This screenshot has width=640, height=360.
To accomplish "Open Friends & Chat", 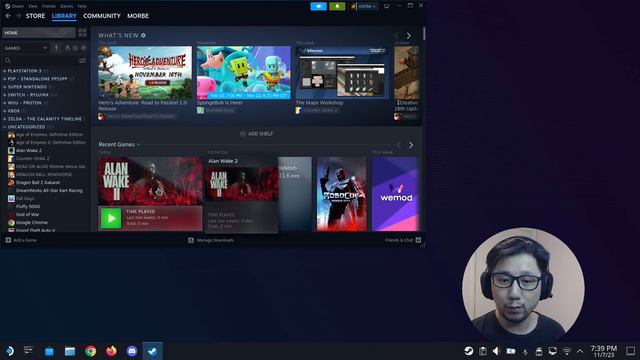I will [x=403, y=240].
